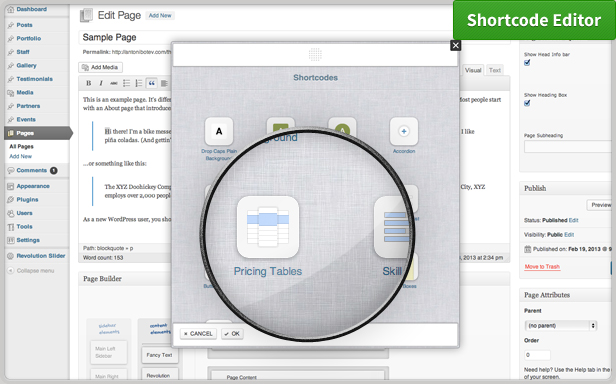Click the calendar icon beside Published on
616x384 pixels.
click(x=528, y=249)
